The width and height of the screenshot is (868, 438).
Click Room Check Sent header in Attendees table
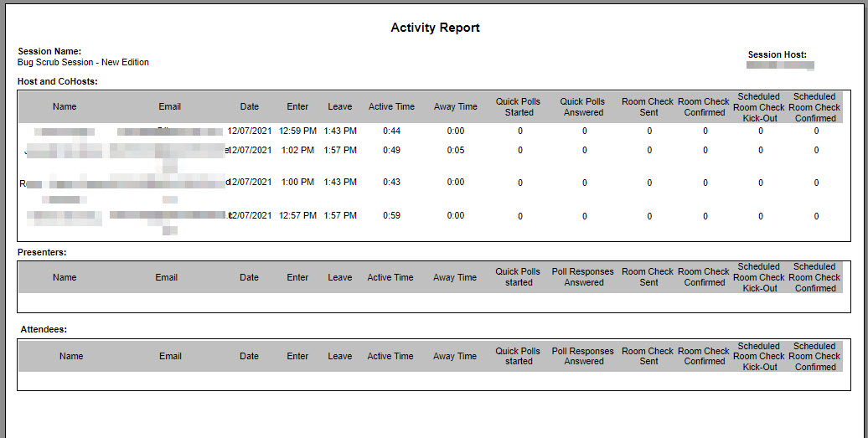[x=648, y=357]
